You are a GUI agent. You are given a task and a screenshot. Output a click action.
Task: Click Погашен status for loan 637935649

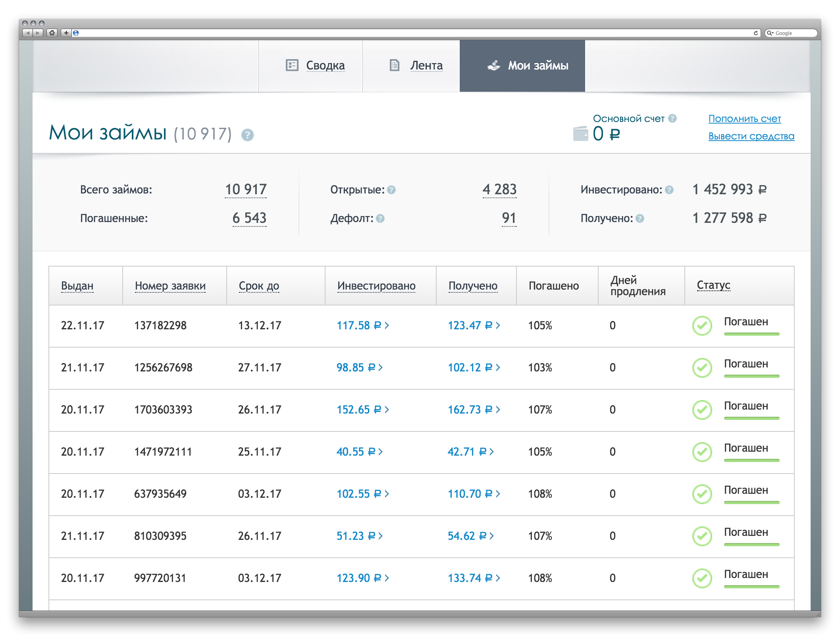(746, 490)
